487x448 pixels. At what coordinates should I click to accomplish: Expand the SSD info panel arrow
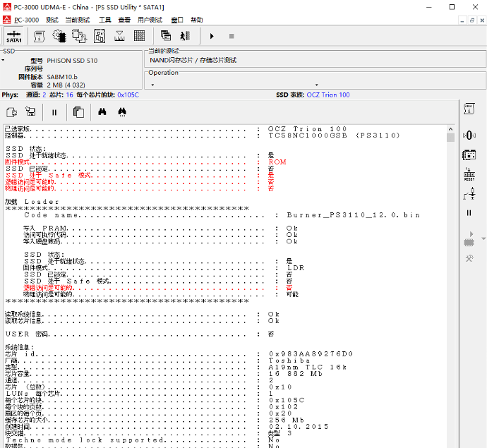coord(3,60)
